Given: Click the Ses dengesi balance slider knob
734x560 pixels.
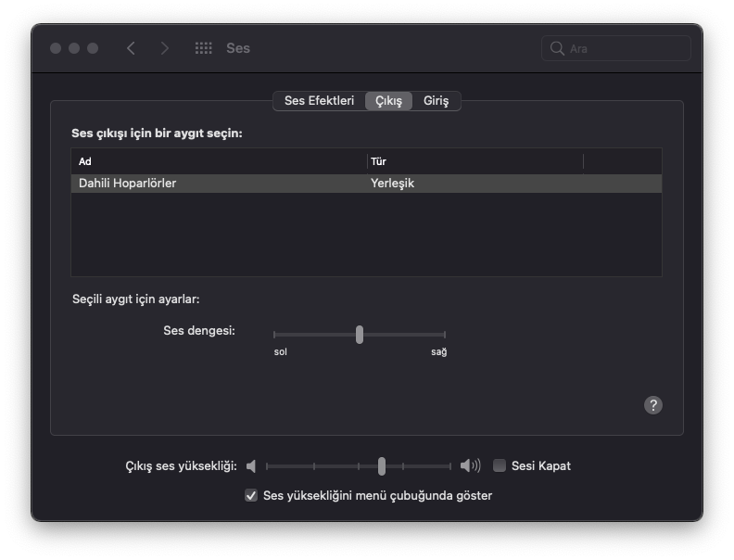Looking at the screenshot, I should click(360, 335).
